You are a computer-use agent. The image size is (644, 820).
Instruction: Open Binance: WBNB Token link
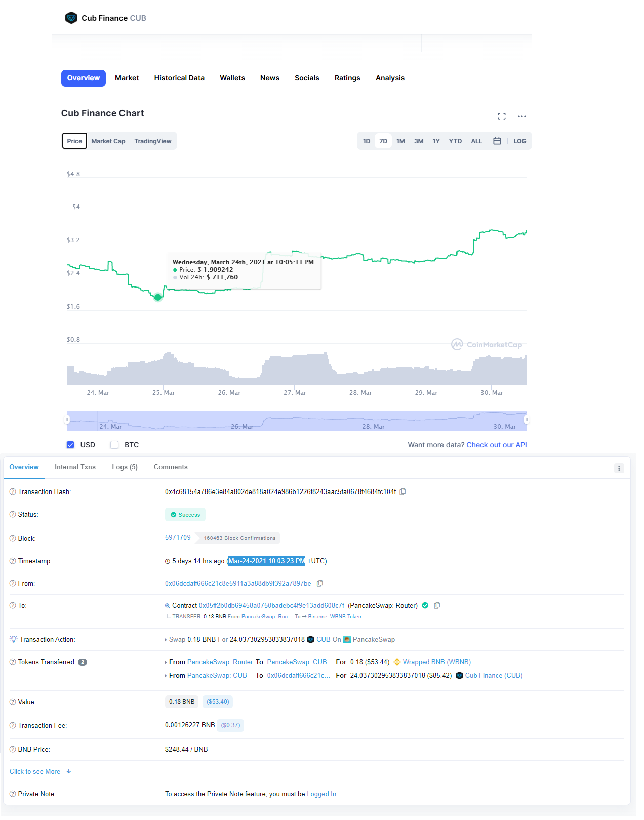point(335,617)
